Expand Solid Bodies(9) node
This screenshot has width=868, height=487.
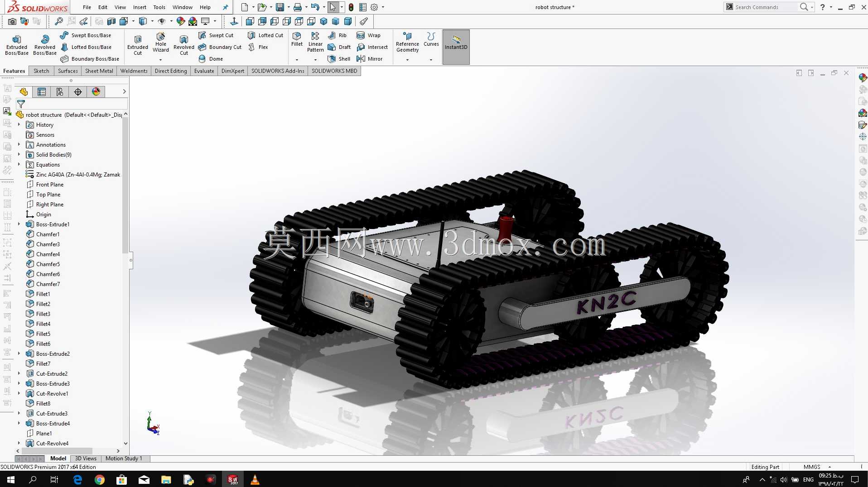(19, 154)
